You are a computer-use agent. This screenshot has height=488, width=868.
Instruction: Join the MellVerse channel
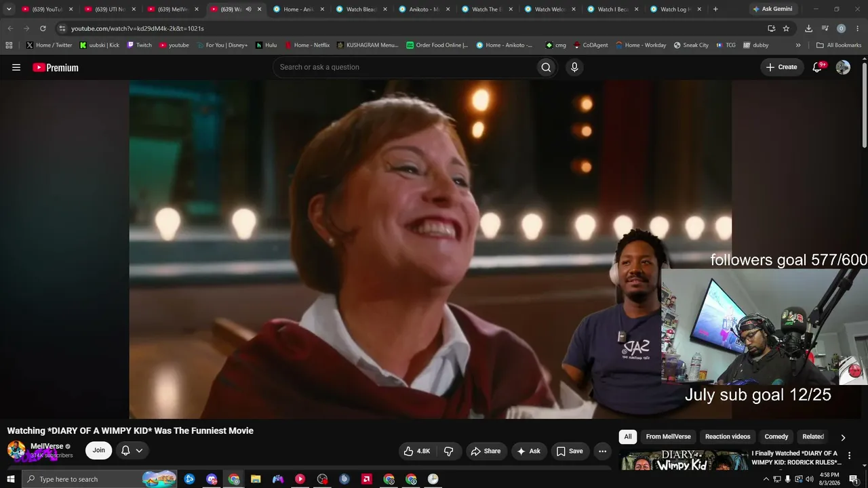(x=99, y=450)
